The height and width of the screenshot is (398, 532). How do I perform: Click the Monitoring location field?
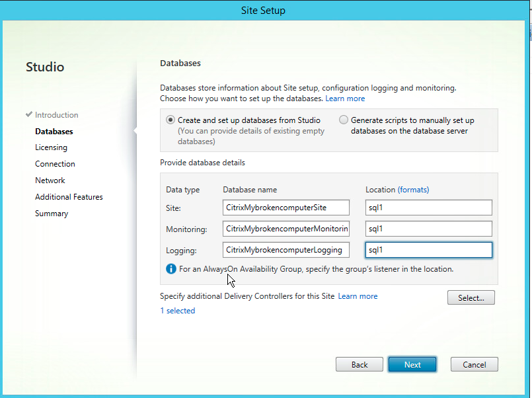point(428,229)
